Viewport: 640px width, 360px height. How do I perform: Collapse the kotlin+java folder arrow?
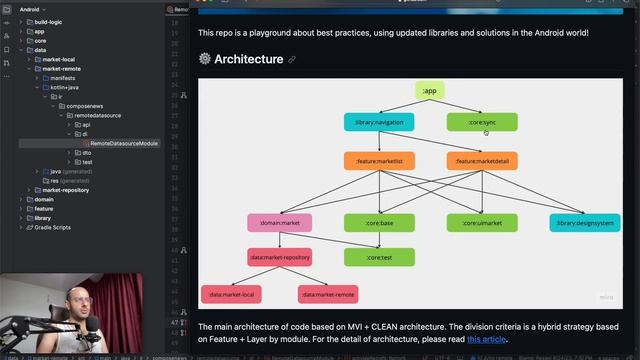[37, 87]
